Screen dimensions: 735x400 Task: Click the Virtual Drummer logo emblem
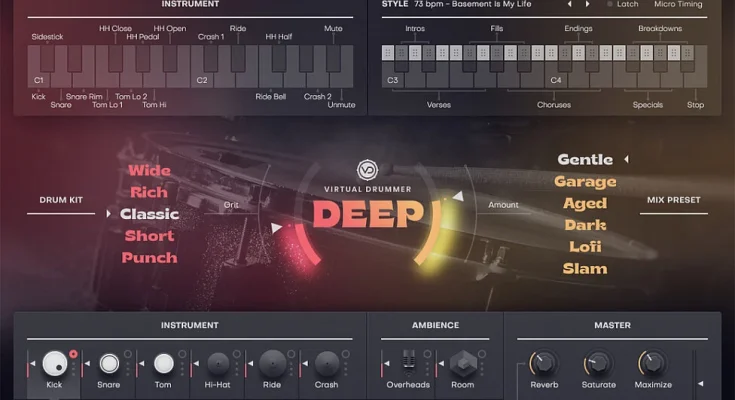367,171
